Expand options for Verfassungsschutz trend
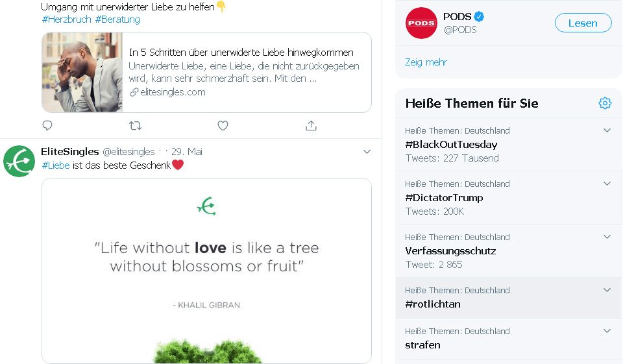The height and width of the screenshot is (364, 623). pos(607,237)
